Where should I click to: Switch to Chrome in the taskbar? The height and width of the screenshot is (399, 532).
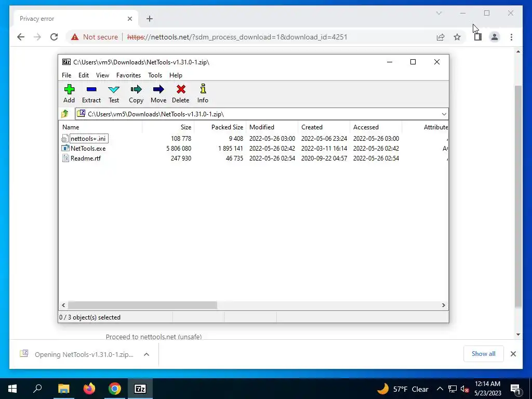coord(115,389)
